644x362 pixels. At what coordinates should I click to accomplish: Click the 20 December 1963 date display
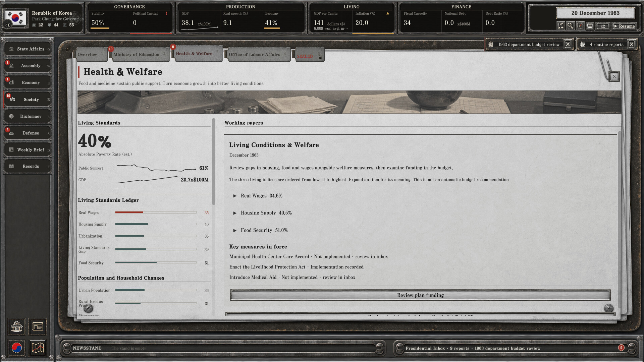(x=595, y=13)
